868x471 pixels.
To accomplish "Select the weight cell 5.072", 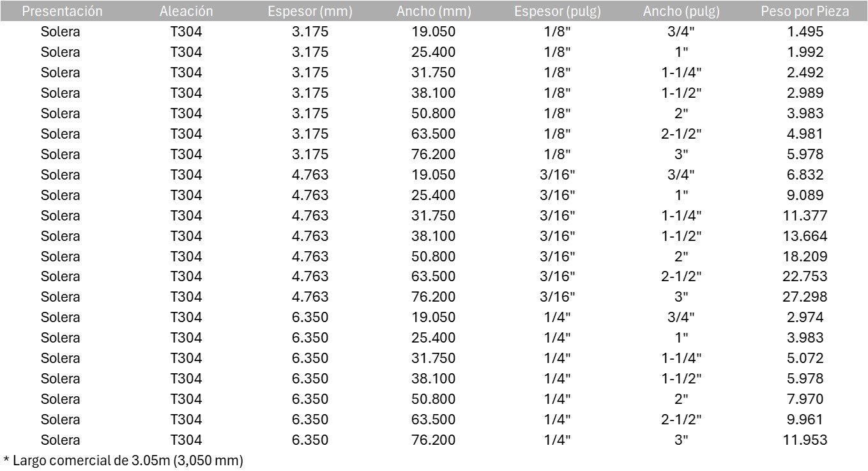I will 805,358.
